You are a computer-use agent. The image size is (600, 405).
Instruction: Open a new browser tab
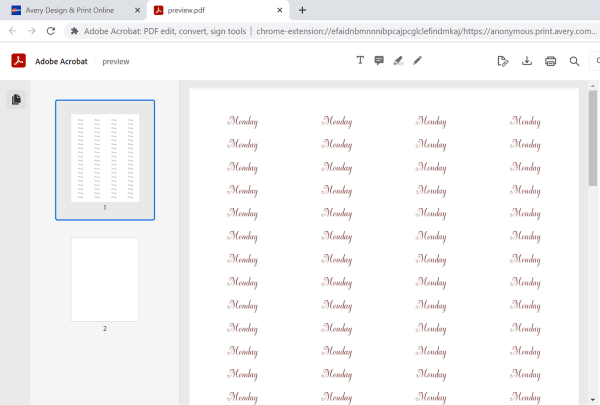pos(302,10)
